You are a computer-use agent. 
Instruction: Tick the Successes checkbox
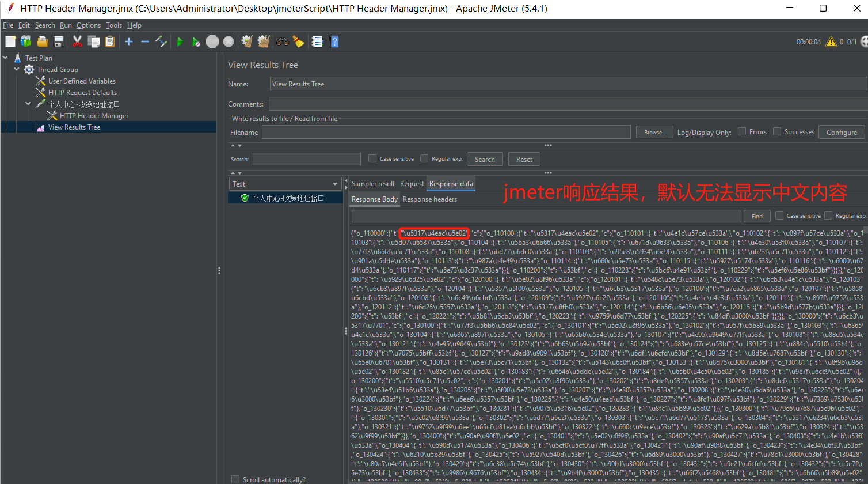(777, 132)
